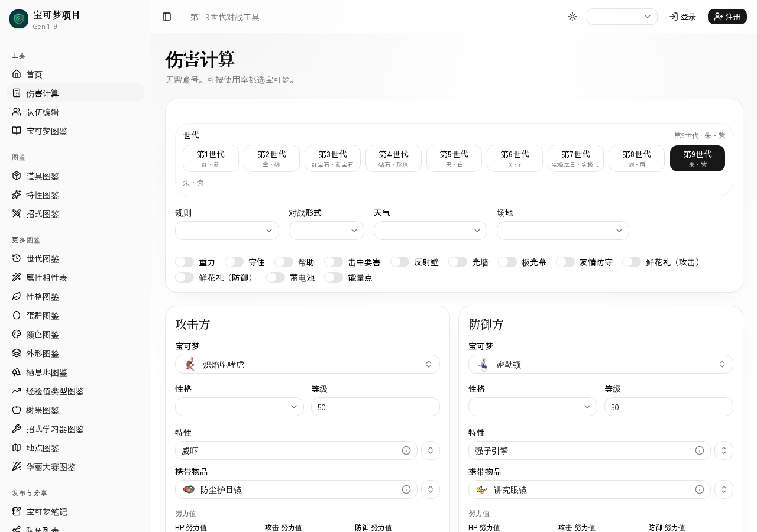Enable the 极光幕 toggle
The width and height of the screenshot is (757, 532).
pyautogui.click(x=507, y=262)
